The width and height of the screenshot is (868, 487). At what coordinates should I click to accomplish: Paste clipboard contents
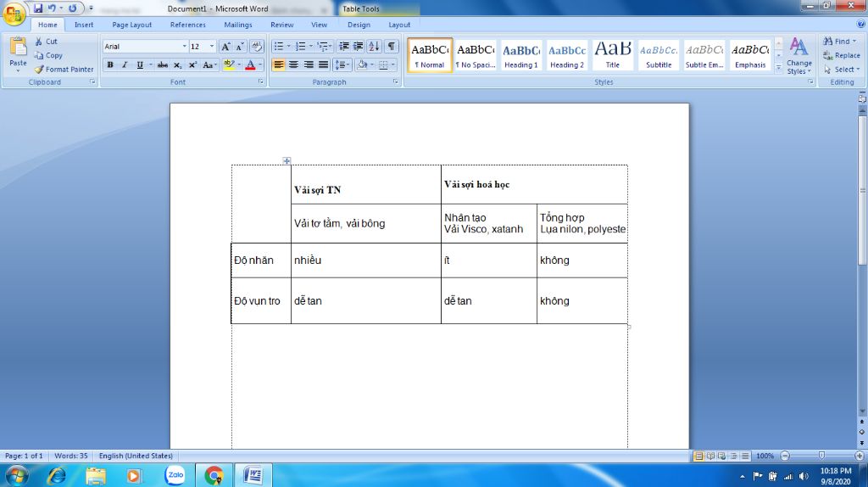coord(18,54)
